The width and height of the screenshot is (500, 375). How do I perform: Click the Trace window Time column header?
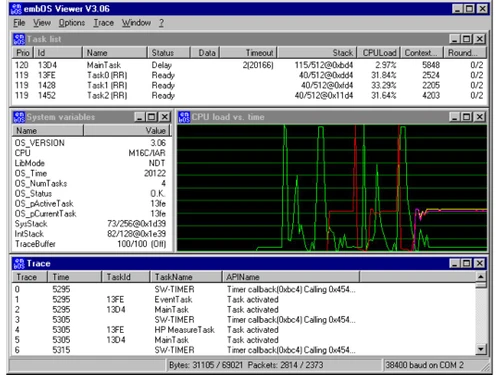(74, 277)
